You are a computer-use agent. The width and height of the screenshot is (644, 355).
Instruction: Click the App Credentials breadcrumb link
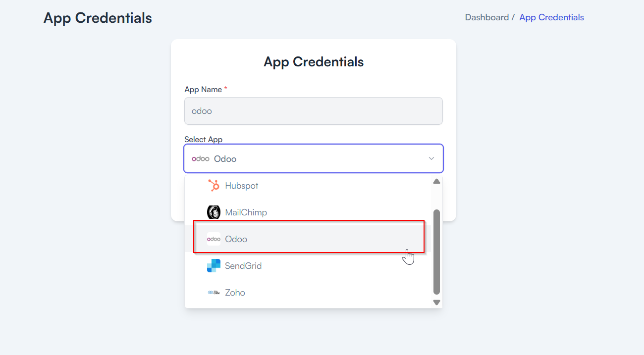click(551, 17)
